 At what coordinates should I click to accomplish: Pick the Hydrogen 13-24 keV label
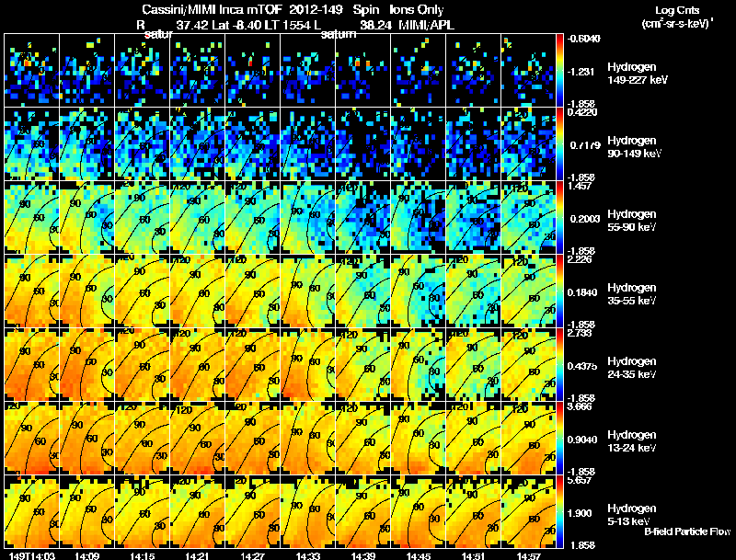click(631, 441)
